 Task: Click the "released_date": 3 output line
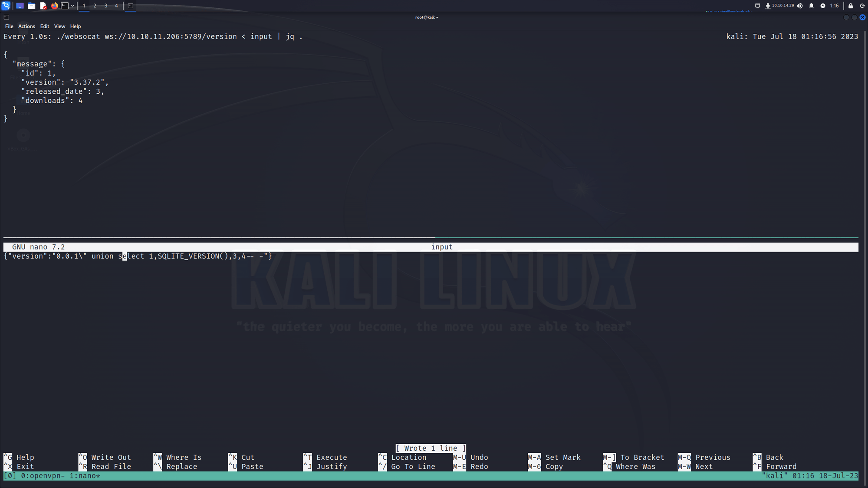point(63,91)
